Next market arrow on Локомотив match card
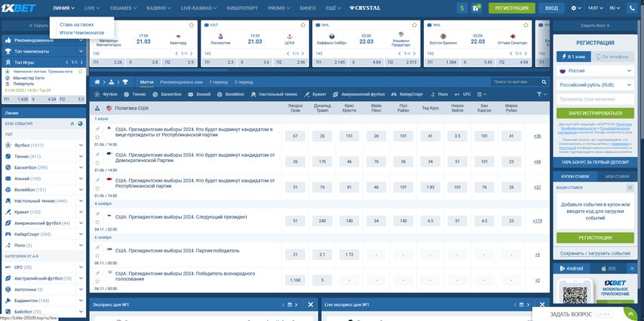This screenshot has height=321, width=644. (x=303, y=53)
